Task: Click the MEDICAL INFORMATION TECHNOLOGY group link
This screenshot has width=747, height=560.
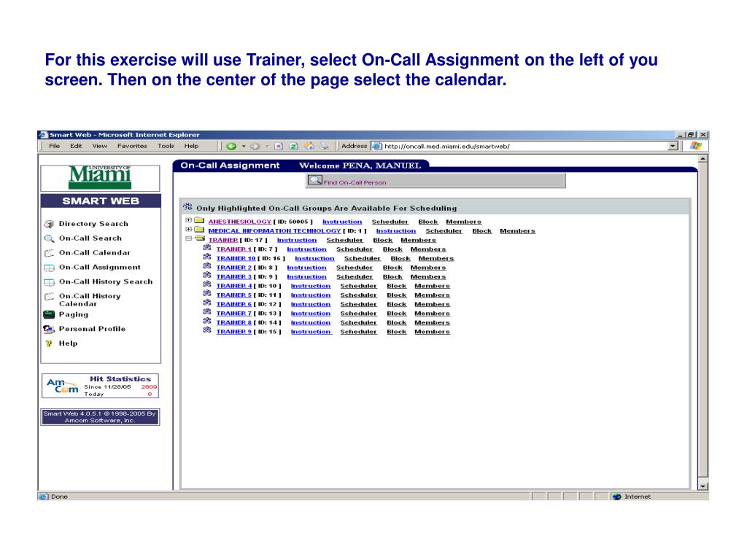Action: (x=274, y=231)
